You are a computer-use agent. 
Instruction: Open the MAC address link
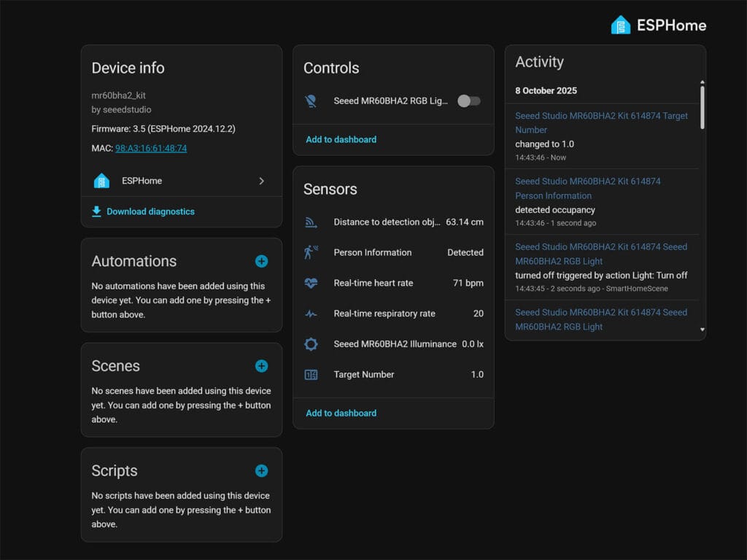click(151, 148)
